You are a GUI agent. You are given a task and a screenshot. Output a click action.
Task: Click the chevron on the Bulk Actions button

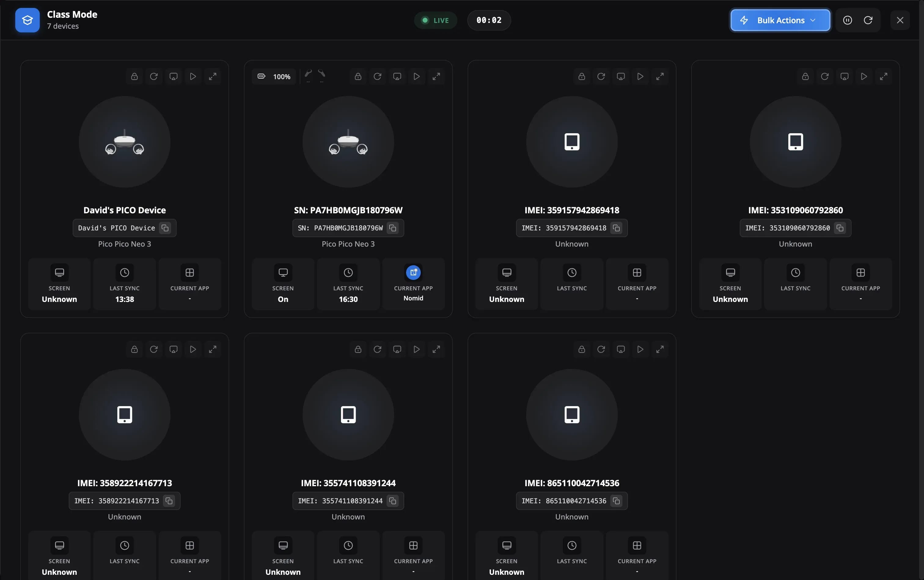(x=813, y=20)
